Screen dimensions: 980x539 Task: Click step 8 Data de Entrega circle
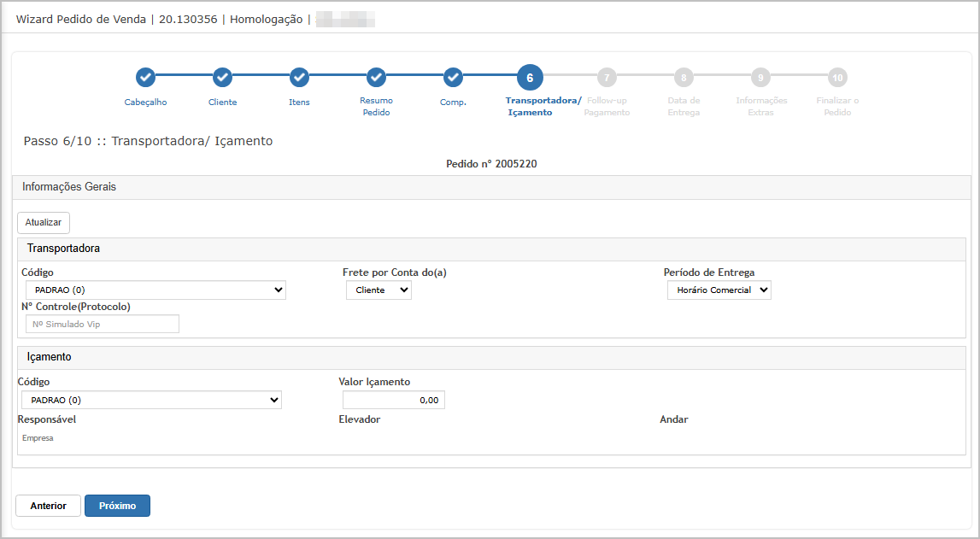(x=684, y=78)
